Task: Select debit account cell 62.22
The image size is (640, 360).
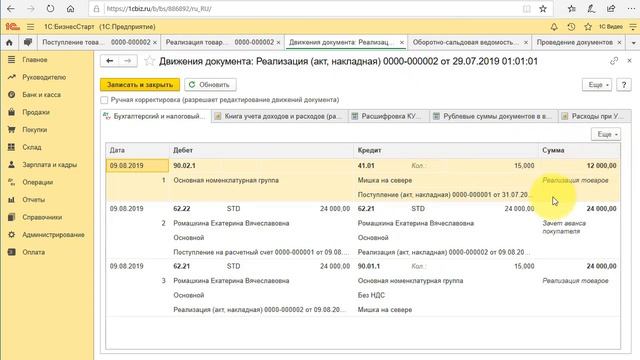Action: point(182,209)
